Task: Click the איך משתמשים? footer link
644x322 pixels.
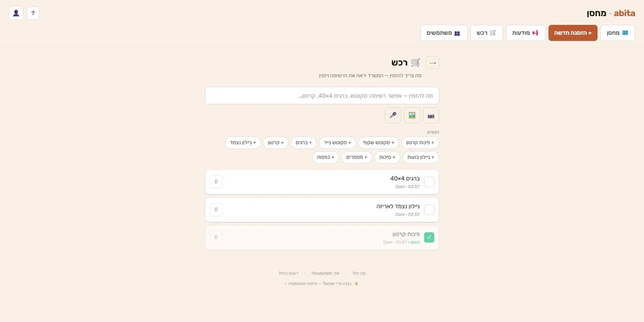Action: click(x=325, y=273)
